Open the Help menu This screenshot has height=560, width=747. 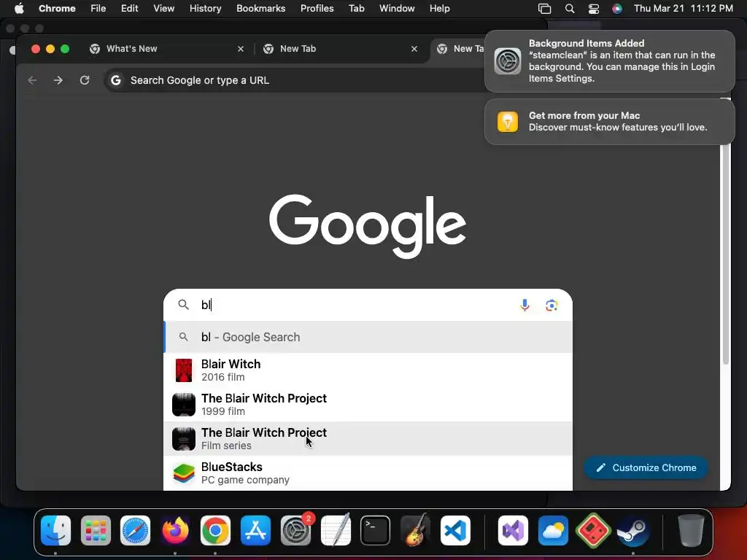click(439, 9)
